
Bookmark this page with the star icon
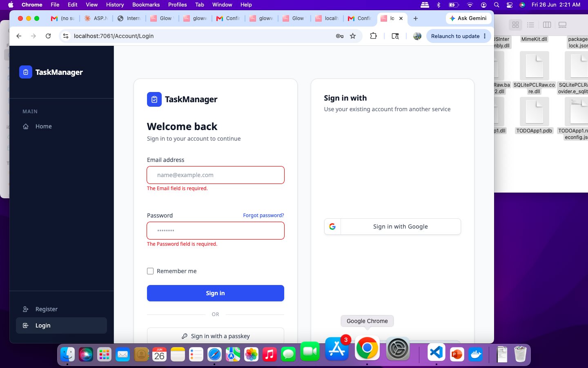coord(353,36)
